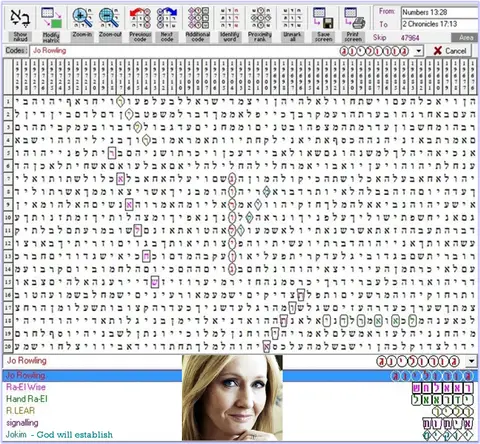Click the Hebrew letters beside Hand Ra-El
Viewport: 480px width, 444px height.
(x=443, y=400)
